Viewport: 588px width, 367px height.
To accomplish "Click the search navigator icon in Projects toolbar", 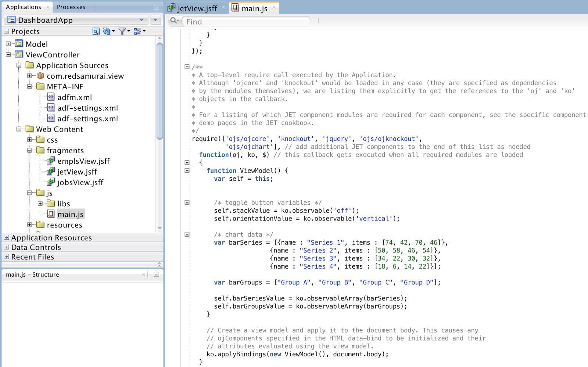I will click(x=96, y=31).
